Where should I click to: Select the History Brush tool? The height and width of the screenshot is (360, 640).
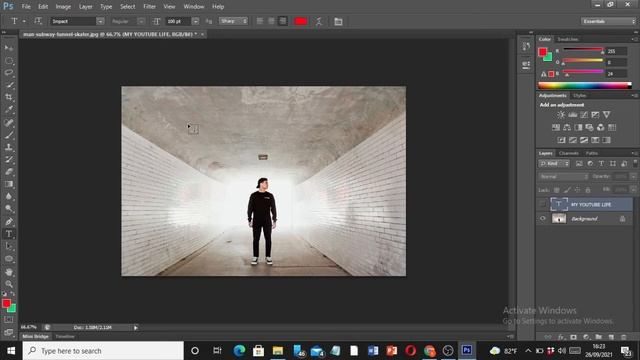[9, 160]
